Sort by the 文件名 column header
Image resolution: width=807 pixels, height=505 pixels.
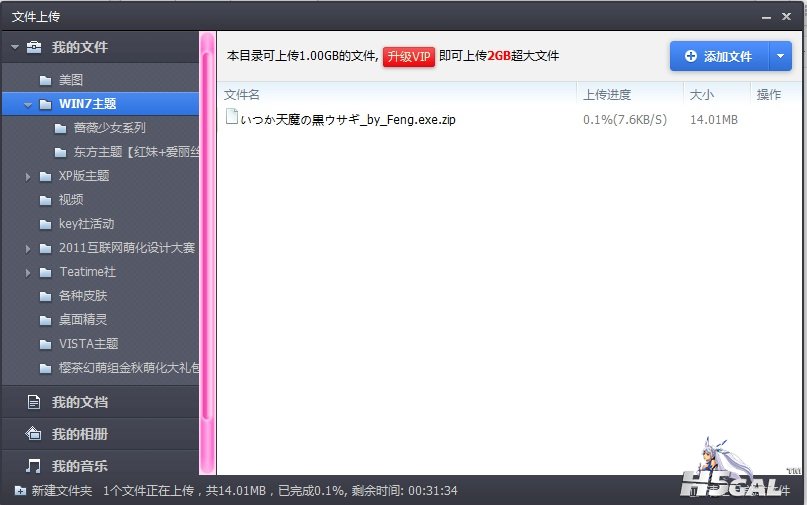pyautogui.click(x=242, y=95)
